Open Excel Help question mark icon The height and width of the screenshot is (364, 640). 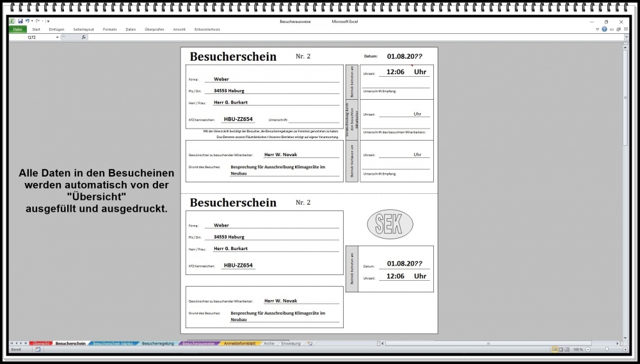(x=604, y=29)
